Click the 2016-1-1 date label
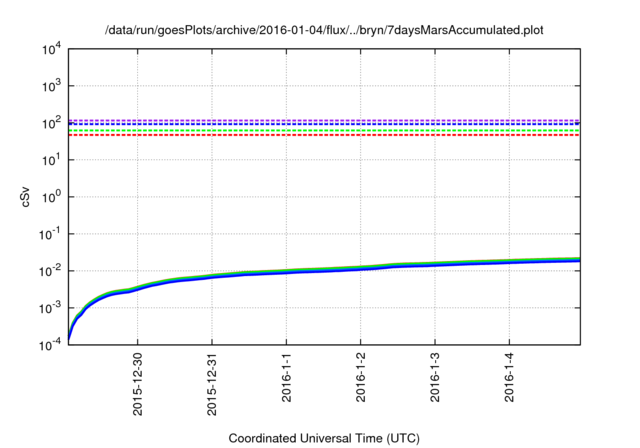The width and height of the screenshot is (640, 448). pos(287,377)
